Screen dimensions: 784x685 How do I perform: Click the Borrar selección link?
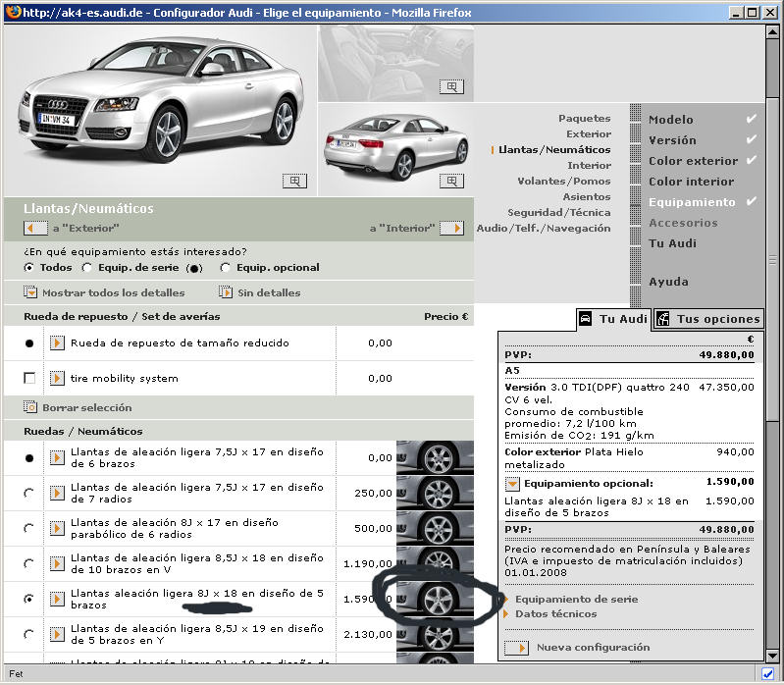coord(87,407)
